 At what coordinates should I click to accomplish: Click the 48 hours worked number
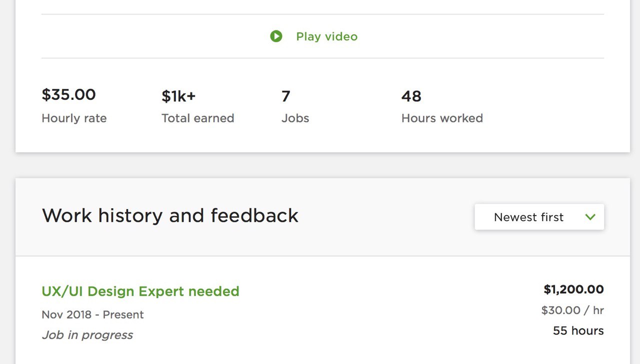[x=411, y=96]
